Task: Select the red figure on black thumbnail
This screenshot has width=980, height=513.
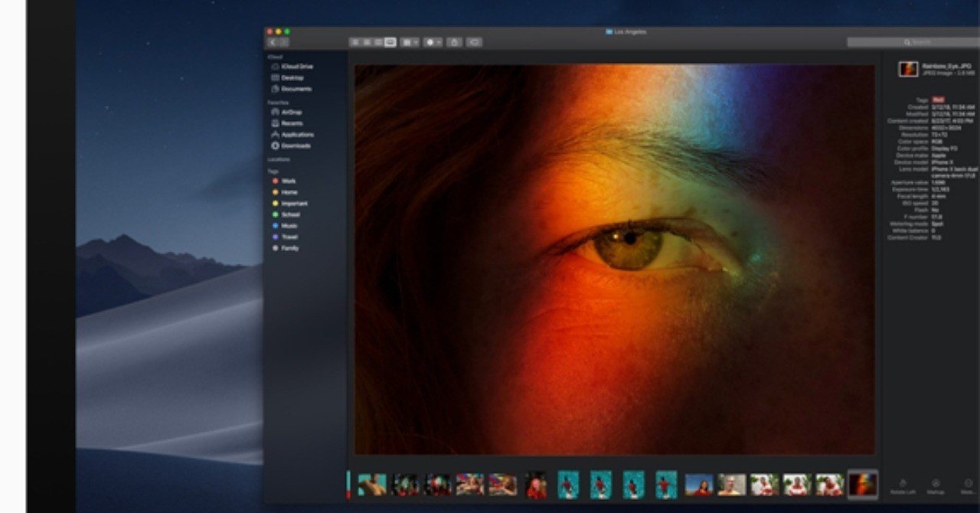Action: 537,485
